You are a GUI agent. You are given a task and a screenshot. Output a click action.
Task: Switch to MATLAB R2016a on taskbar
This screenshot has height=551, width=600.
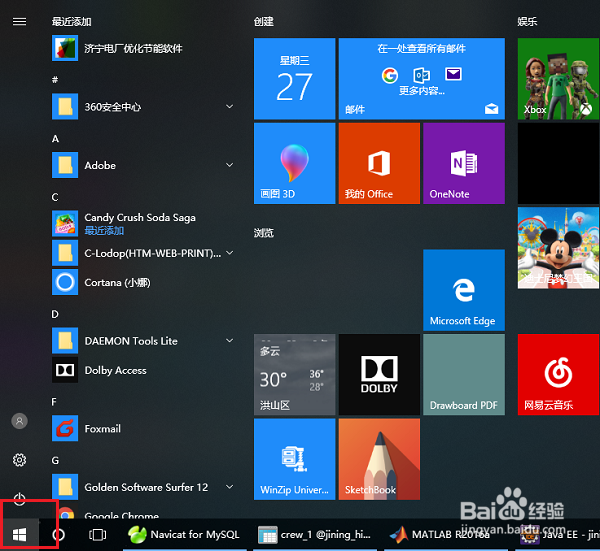click(x=444, y=535)
